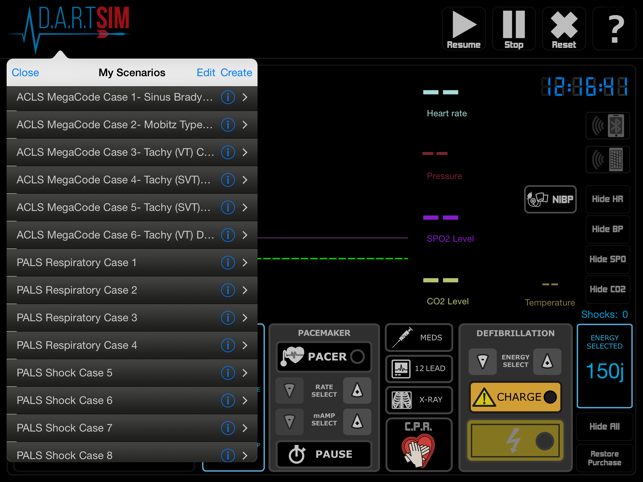Select ACLS MegaCode Case 3 scenario
Viewport: 643px width, 482px height.
point(110,153)
